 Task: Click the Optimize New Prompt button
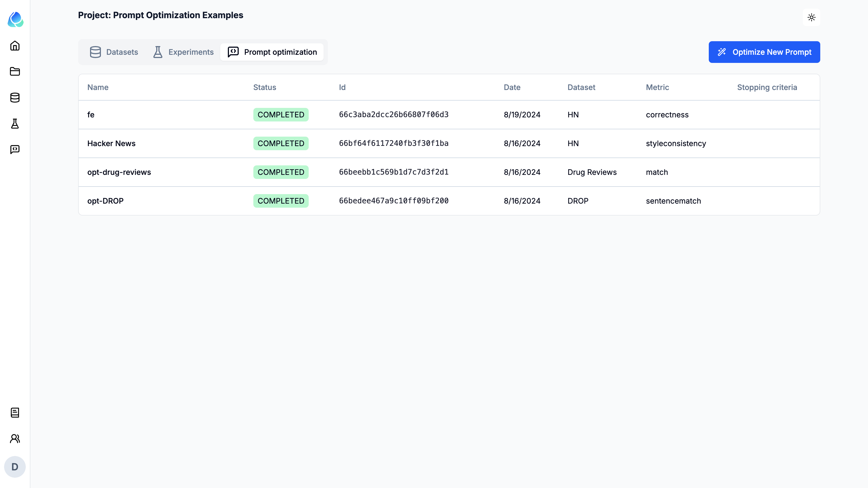coord(764,52)
